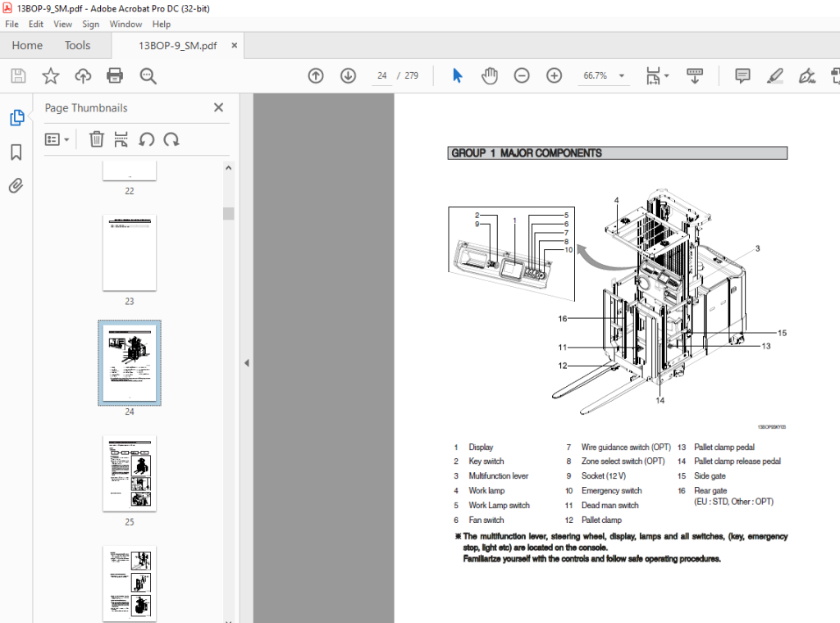This screenshot has height=623, width=840.
Task: Click thumbnails scrollbar up arrow
Action: (229, 168)
